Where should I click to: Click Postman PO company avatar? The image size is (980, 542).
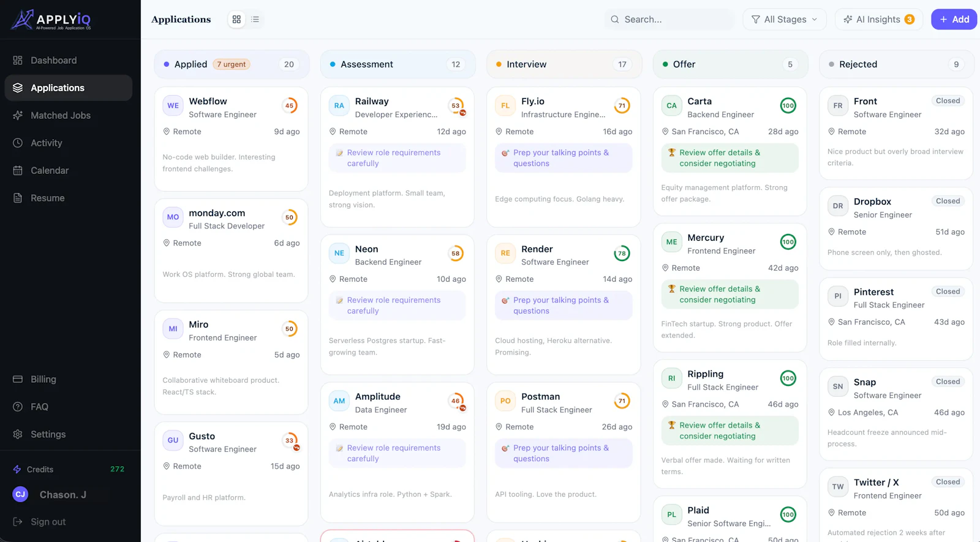point(505,401)
